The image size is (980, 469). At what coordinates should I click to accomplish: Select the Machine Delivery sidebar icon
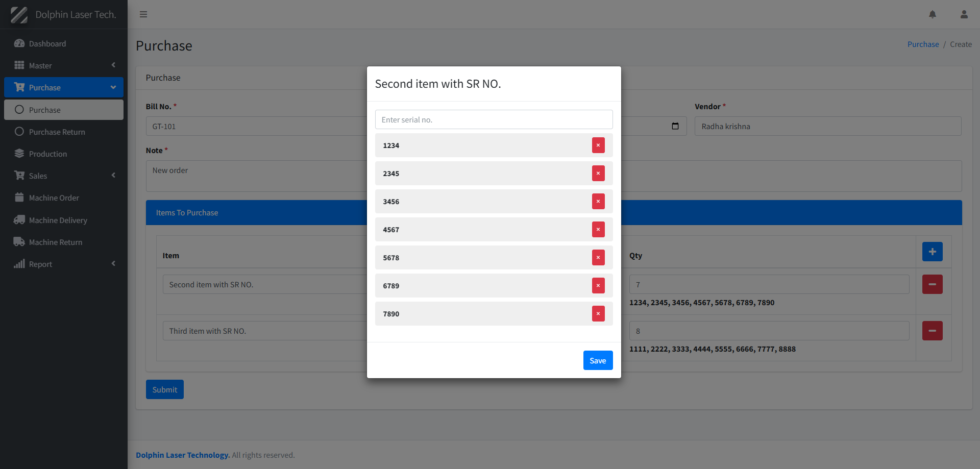[x=19, y=220]
